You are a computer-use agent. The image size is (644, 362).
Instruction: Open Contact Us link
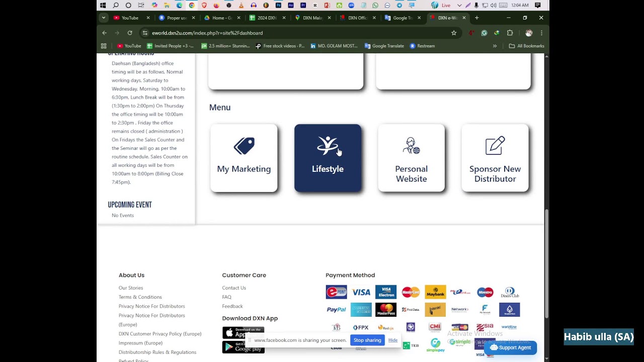[x=234, y=288]
